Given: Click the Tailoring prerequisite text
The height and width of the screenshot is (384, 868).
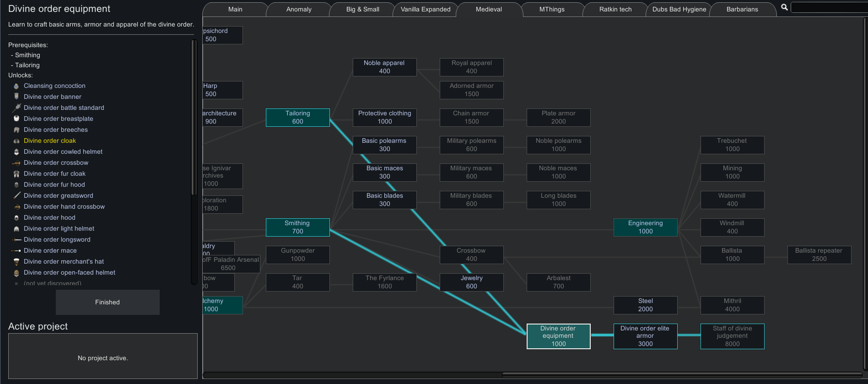Looking at the screenshot, I should [27, 65].
